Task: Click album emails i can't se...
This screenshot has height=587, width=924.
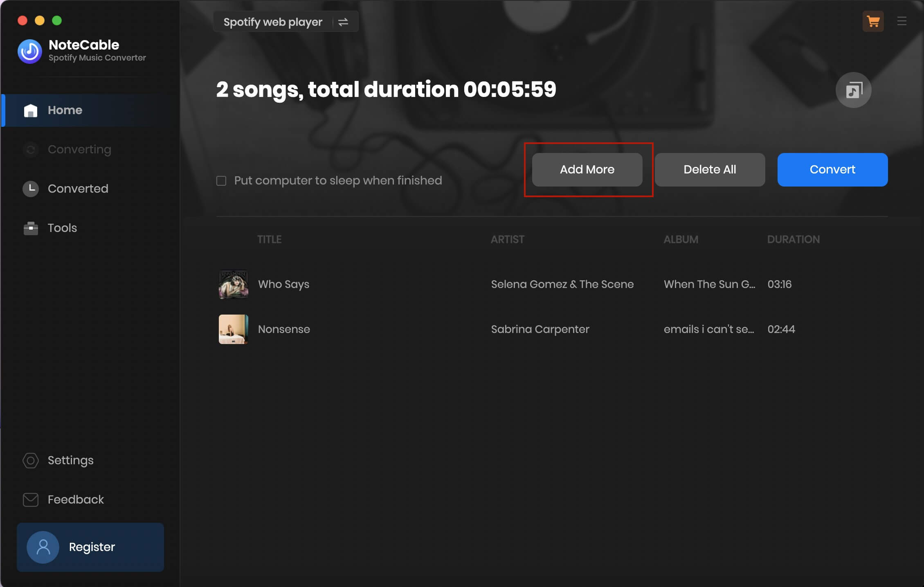Action: point(709,329)
